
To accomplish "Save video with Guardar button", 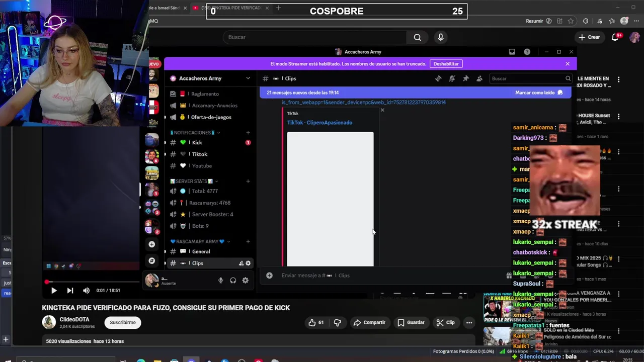I will click(x=411, y=323).
